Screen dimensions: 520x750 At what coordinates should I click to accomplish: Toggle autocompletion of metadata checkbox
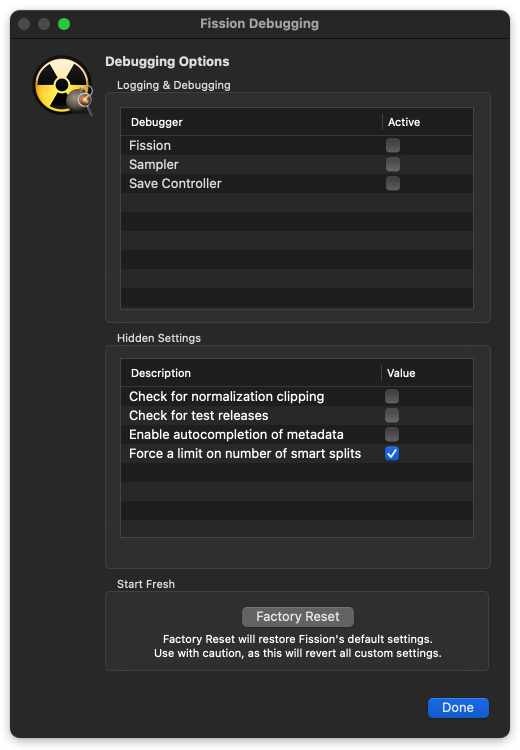click(392, 435)
